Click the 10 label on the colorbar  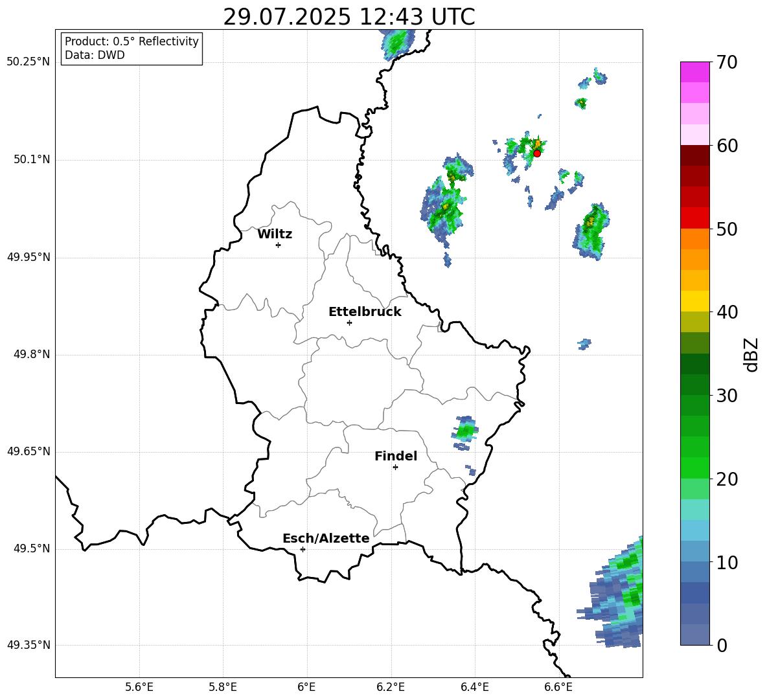click(x=727, y=562)
